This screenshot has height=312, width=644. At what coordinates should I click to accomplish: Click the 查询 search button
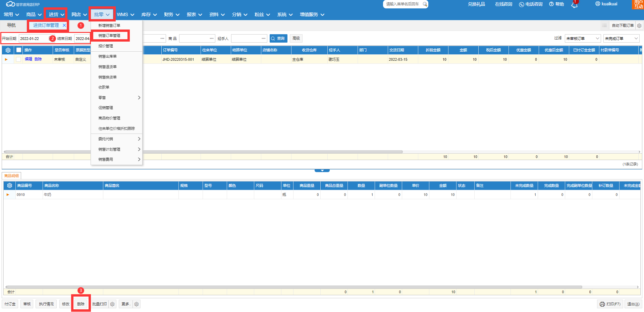tap(278, 39)
